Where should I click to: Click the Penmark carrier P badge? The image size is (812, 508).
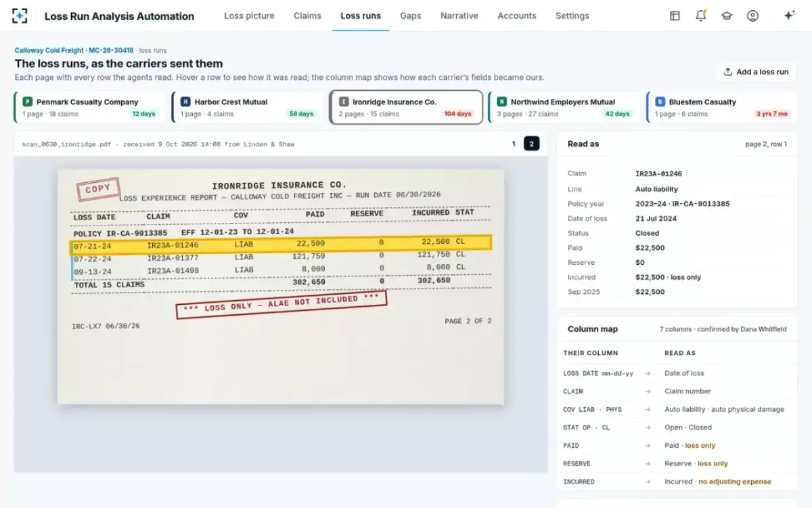(28, 102)
